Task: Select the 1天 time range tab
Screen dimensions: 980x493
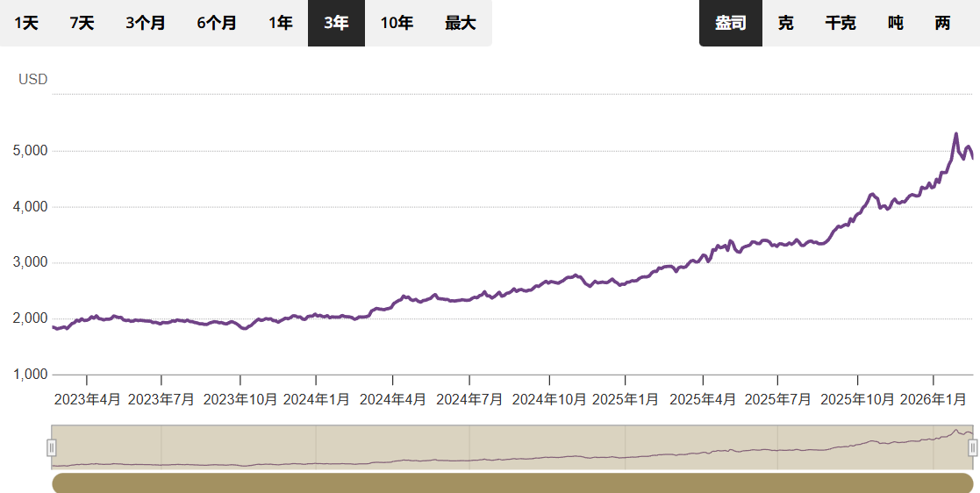Action: click(x=27, y=23)
